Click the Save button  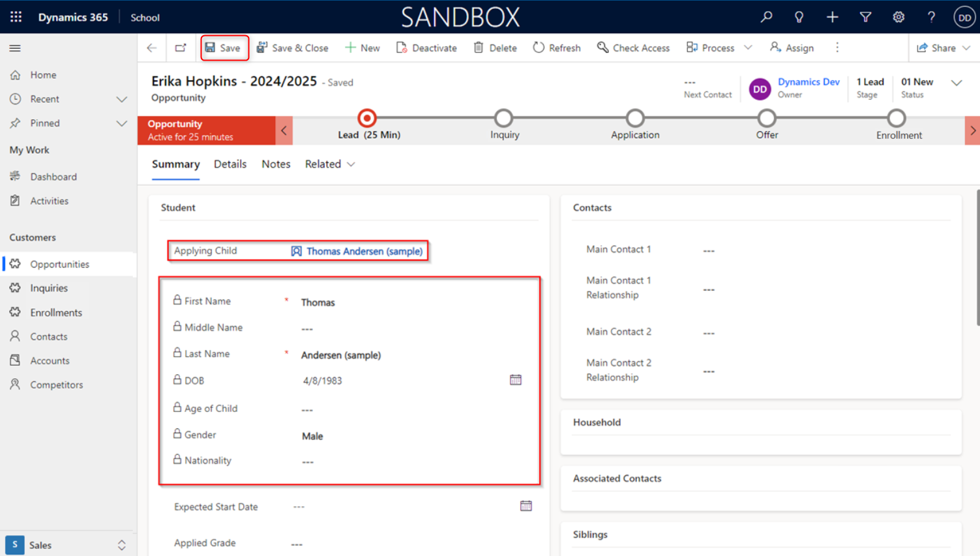224,48
